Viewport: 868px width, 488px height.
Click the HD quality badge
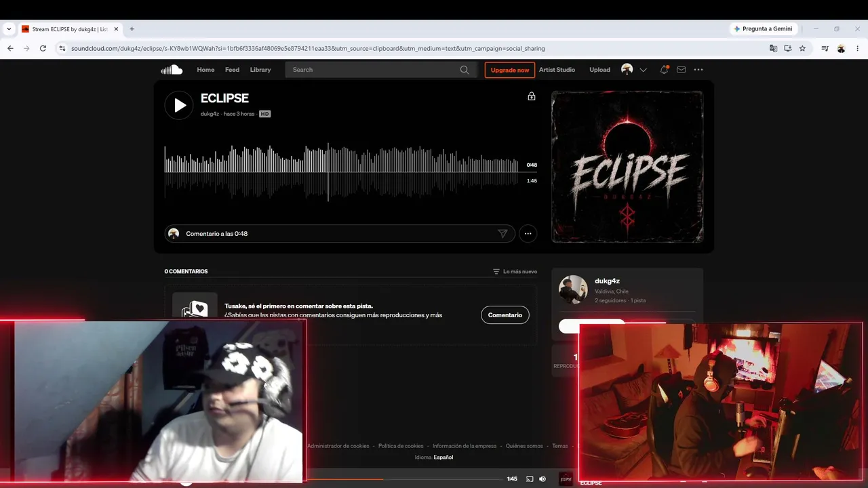point(264,114)
